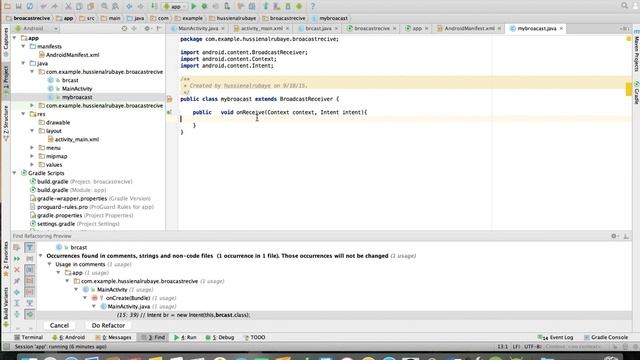Rerun search with green double-arrow icon
Image resolution: width=640 pixels, height=360 pixels.
(x=17, y=259)
